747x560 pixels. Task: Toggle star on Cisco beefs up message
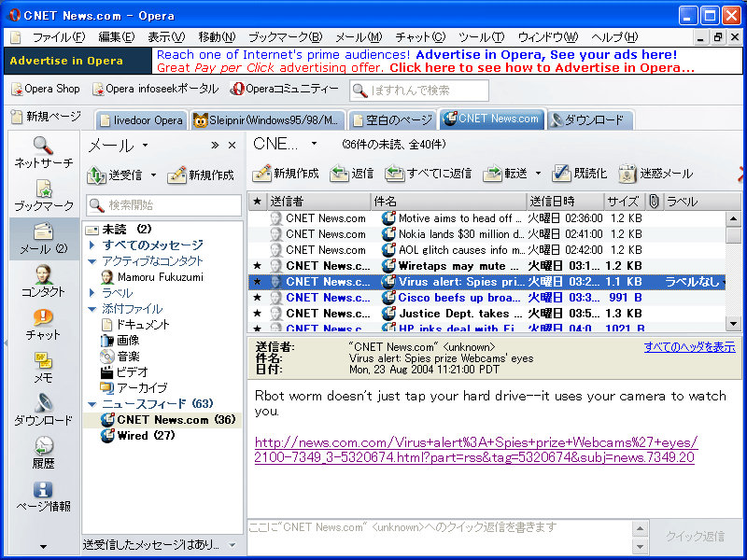258,298
